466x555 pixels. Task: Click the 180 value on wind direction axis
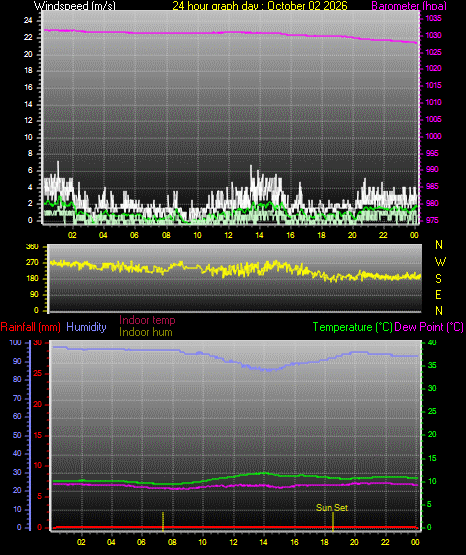[x=33, y=279]
